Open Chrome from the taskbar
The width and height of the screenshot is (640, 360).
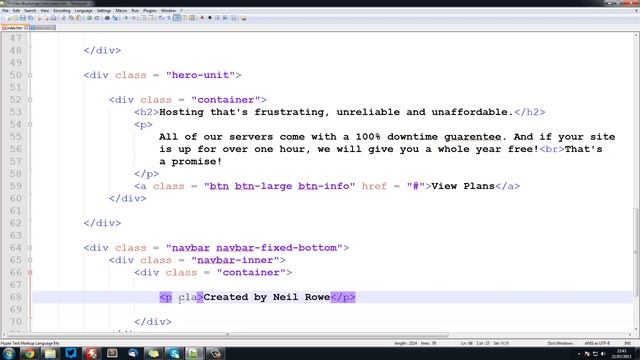coord(29,353)
